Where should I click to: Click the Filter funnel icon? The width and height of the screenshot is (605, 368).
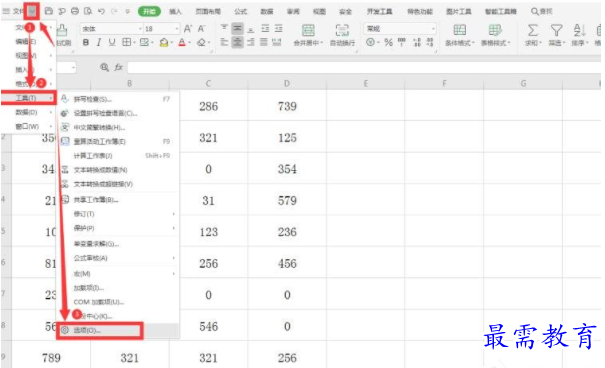tap(556, 30)
